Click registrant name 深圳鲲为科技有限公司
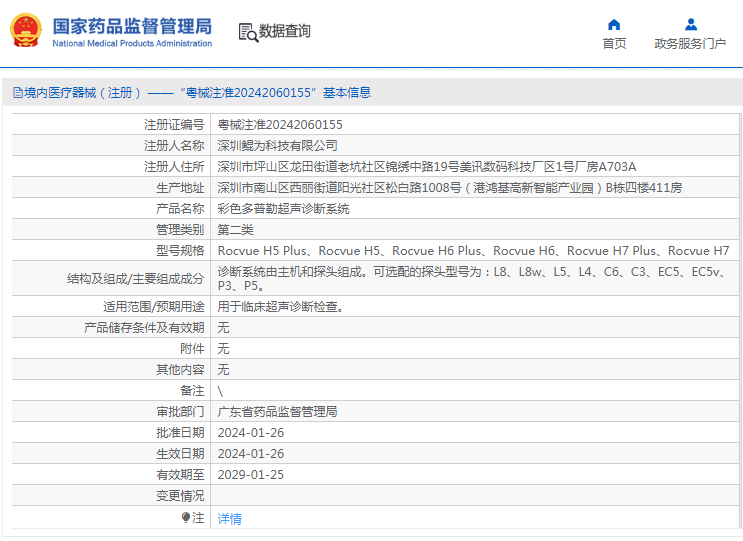 277,146
